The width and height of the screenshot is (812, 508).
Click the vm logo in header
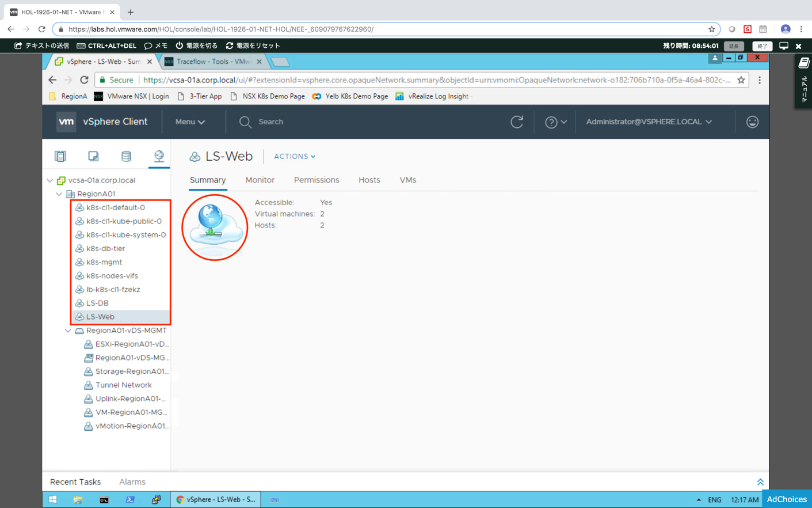tap(66, 122)
